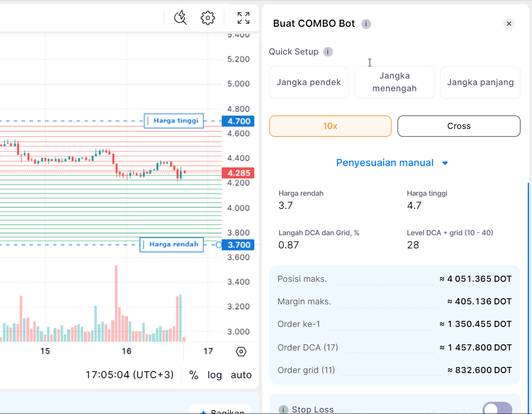Select Jangka pendek quick setup
The height and width of the screenshot is (414, 532).
tap(309, 82)
